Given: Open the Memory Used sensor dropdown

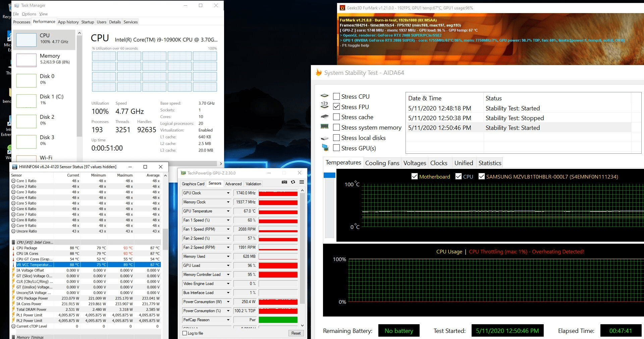Looking at the screenshot, I should [228, 256].
